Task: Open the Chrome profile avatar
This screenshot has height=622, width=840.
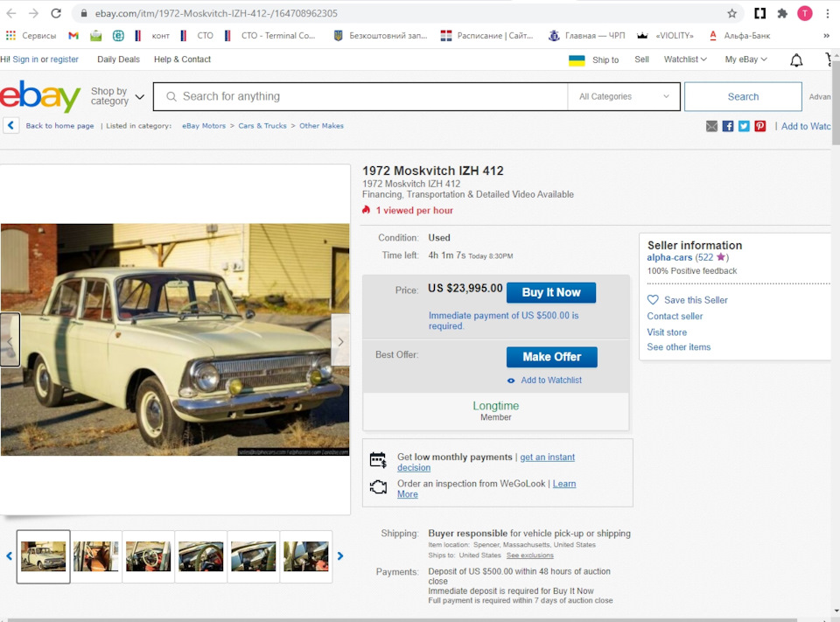Action: click(805, 13)
